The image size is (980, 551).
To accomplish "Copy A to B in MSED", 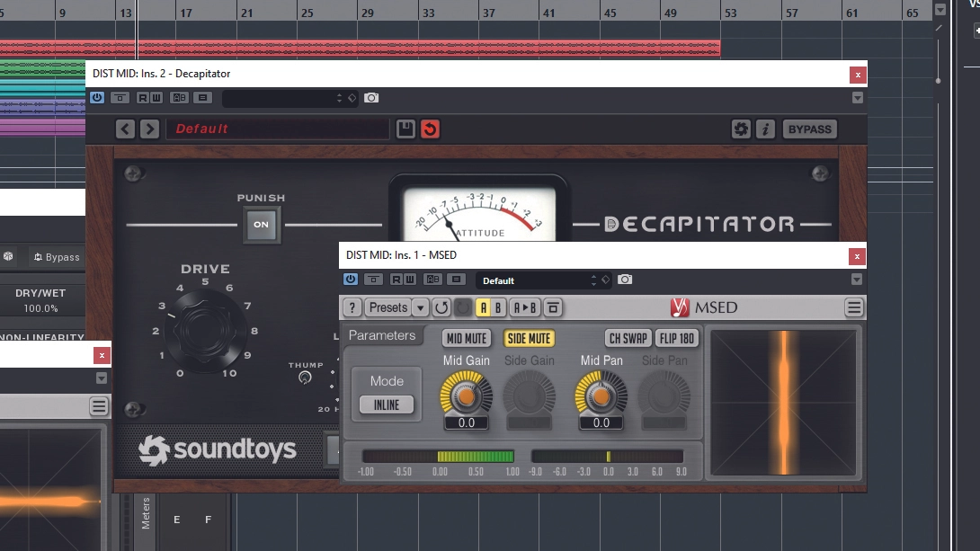I will (525, 307).
